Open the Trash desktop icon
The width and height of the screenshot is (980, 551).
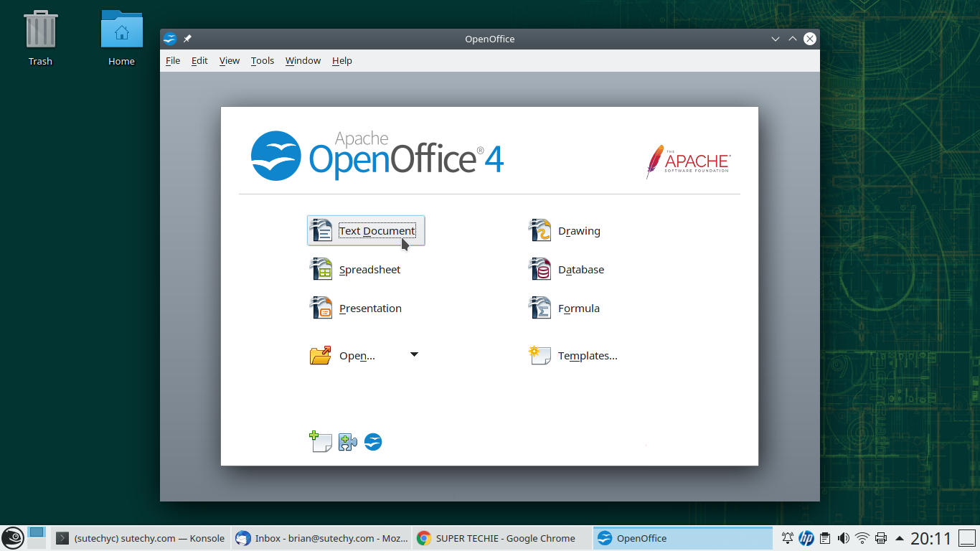tap(40, 38)
